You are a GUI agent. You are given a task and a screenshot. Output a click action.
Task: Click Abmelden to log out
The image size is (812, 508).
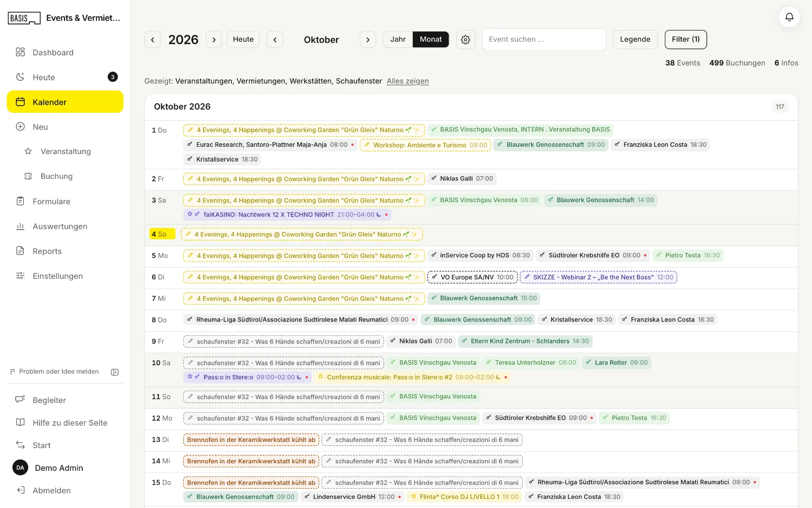[x=65, y=491]
